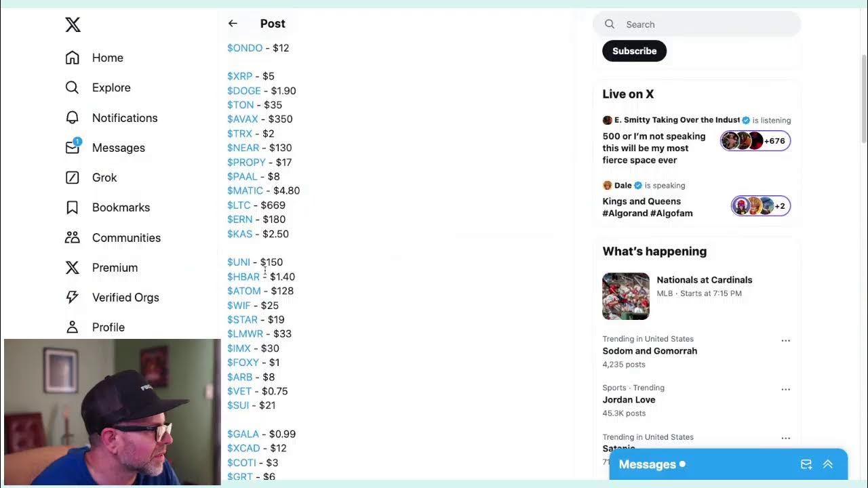Go back with the arrow icon
The image size is (868, 488).
tap(233, 24)
